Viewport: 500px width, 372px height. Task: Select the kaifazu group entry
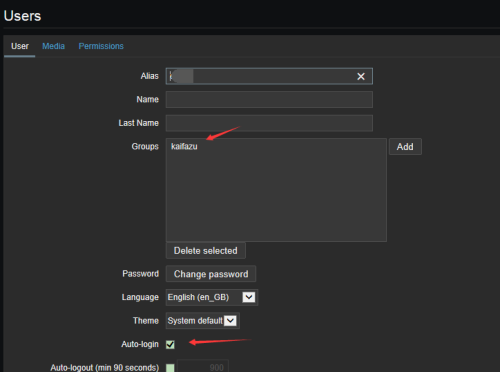(x=184, y=146)
